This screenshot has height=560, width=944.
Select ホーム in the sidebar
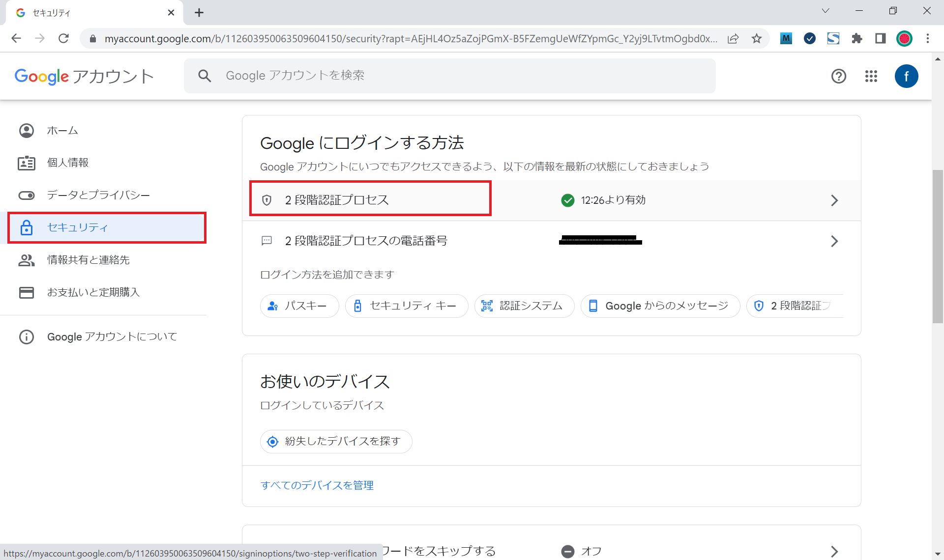point(62,131)
